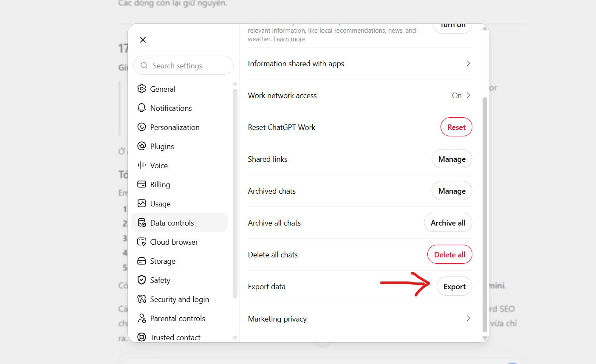Click the Data controls database icon
The image size is (596, 364).
tap(141, 223)
